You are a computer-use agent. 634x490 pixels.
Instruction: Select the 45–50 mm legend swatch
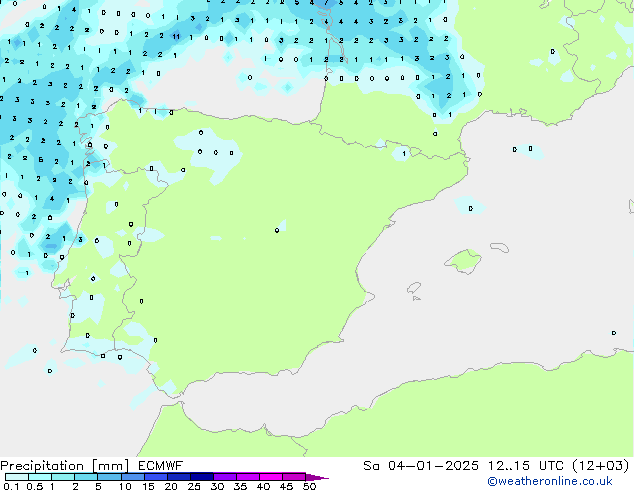click(294, 477)
